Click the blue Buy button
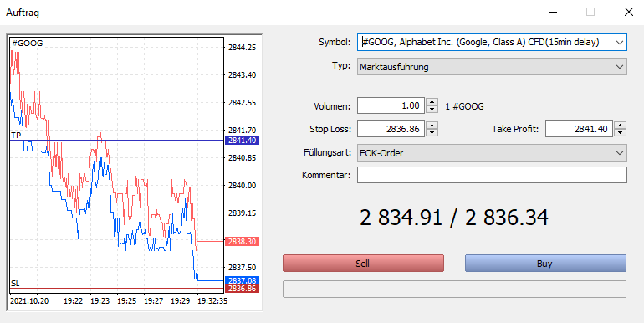 point(545,264)
